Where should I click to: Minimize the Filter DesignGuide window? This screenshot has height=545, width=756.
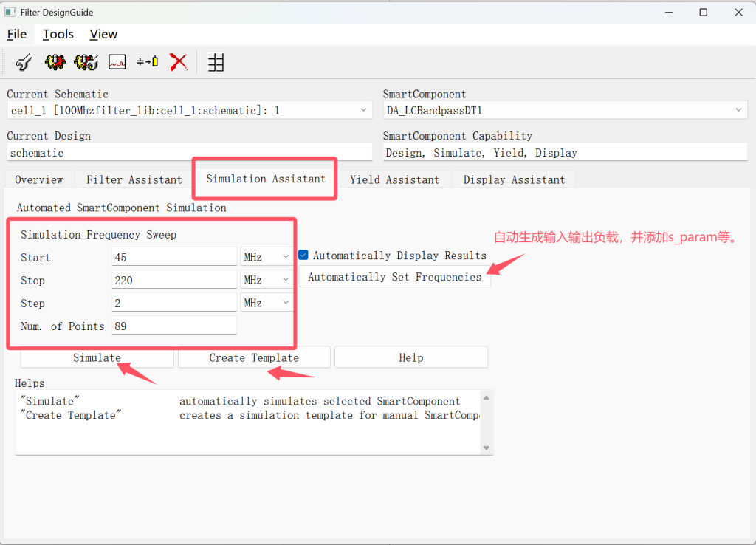coord(669,12)
